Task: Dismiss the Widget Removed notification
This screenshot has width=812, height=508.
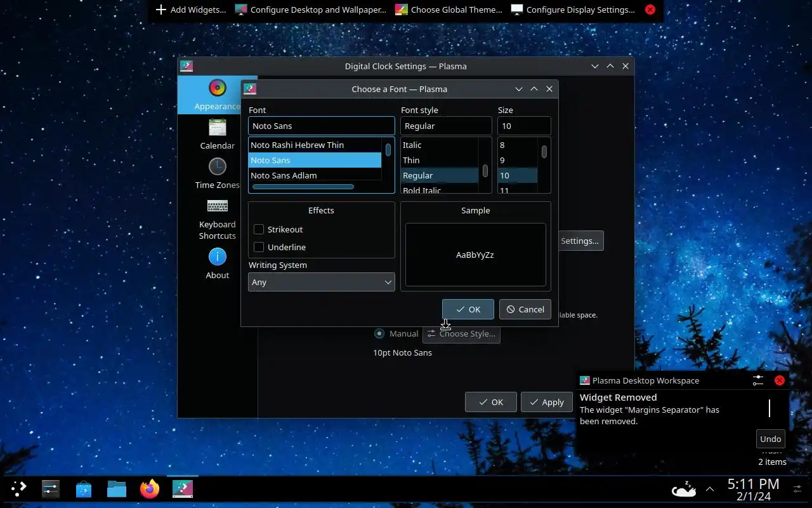Action: coord(780,380)
